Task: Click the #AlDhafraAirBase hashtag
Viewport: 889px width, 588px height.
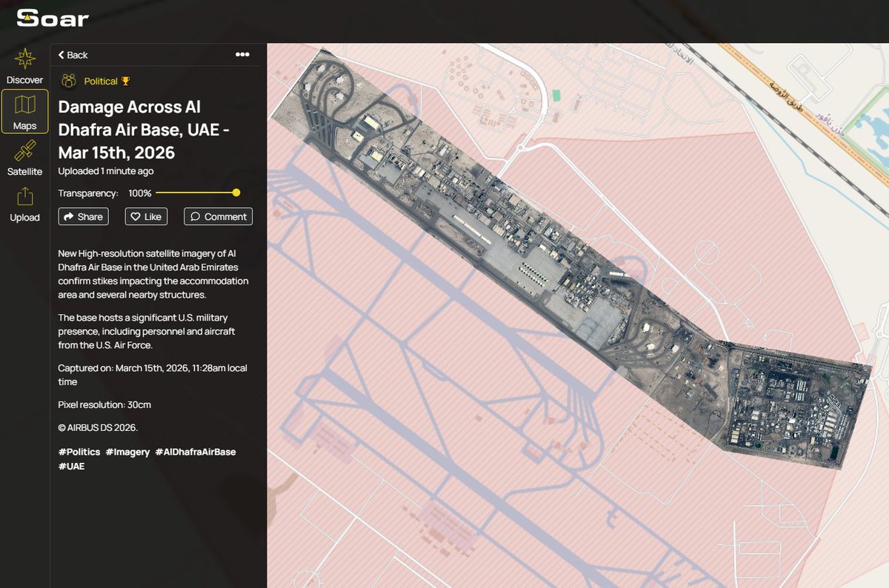Action: pyautogui.click(x=196, y=452)
